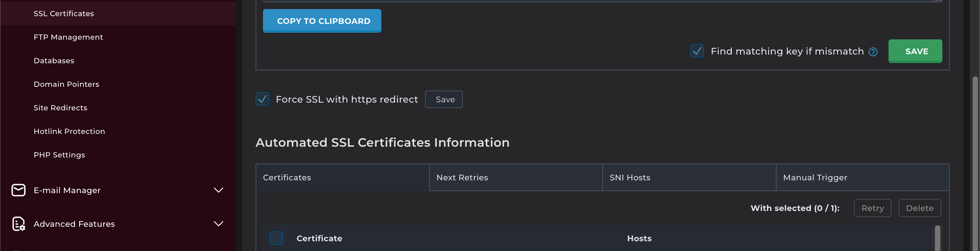Go to PHP Settings in the sidebar

(59, 155)
